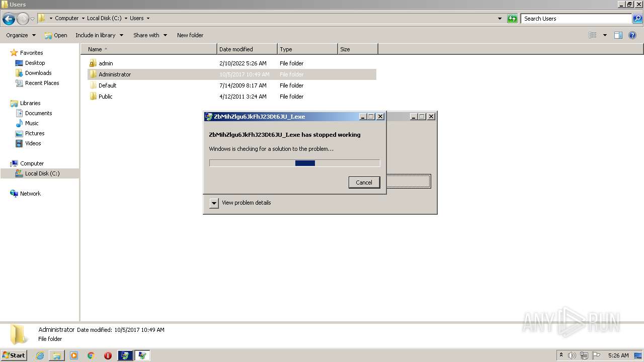Click the admin date 2/10/2022 5:26 AM

(x=243, y=63)
